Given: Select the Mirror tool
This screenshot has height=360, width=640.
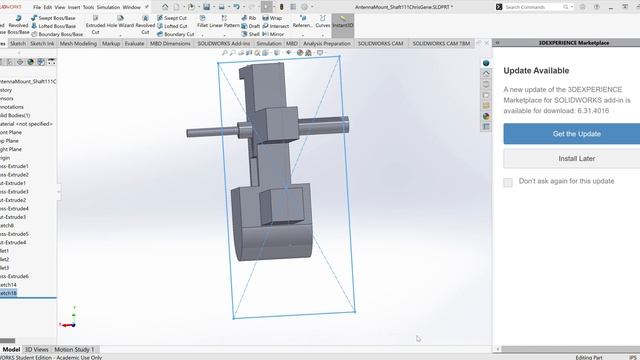Looking at the screenshot, I should [273, 34].
